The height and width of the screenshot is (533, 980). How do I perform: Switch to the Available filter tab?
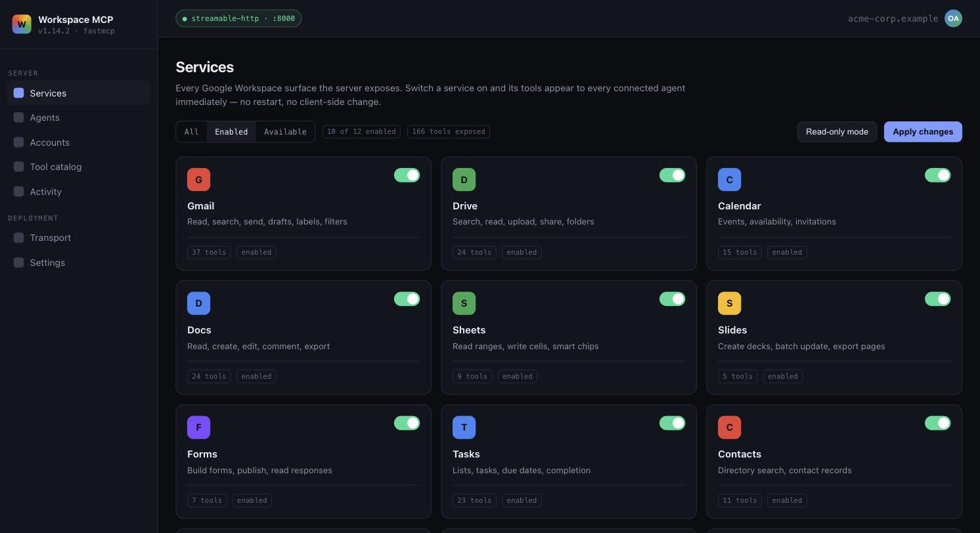pyautogui.click(x=285, y=132)
